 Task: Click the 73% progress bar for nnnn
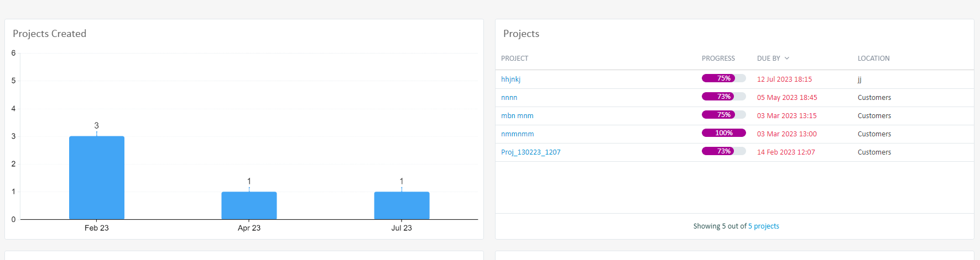[723, 97]
